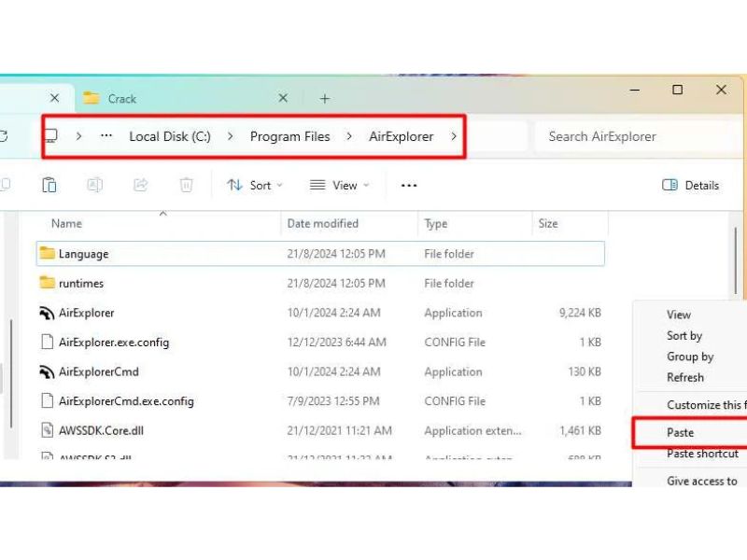Viewport: 747px width, 560px height.
Task: Open View submenu in context menu
Action: click(x=679, y=315)
